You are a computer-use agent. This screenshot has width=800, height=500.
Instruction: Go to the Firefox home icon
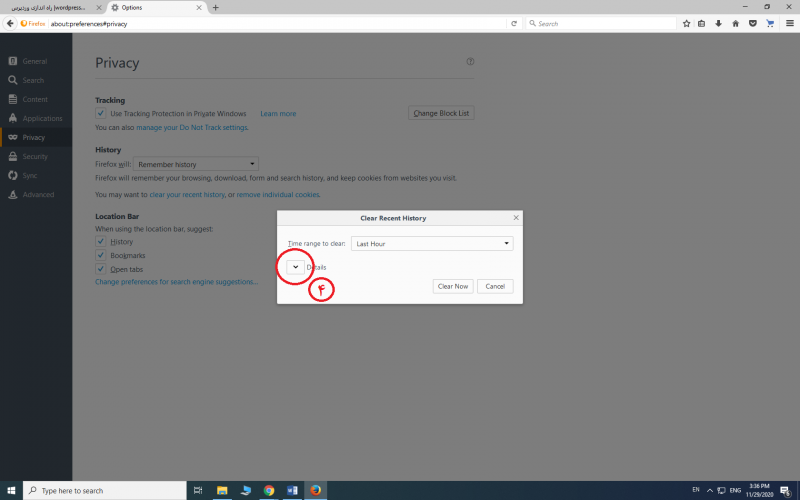[735, 23]
